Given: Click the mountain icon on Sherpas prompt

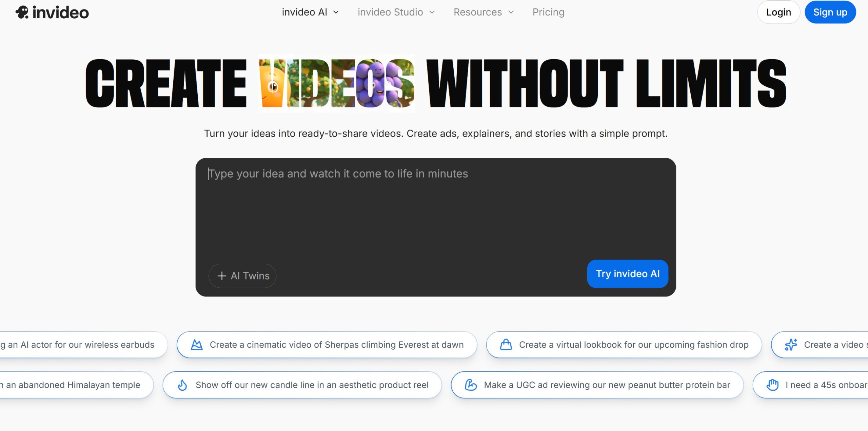Looking at the screenshot, I should 197,345.
